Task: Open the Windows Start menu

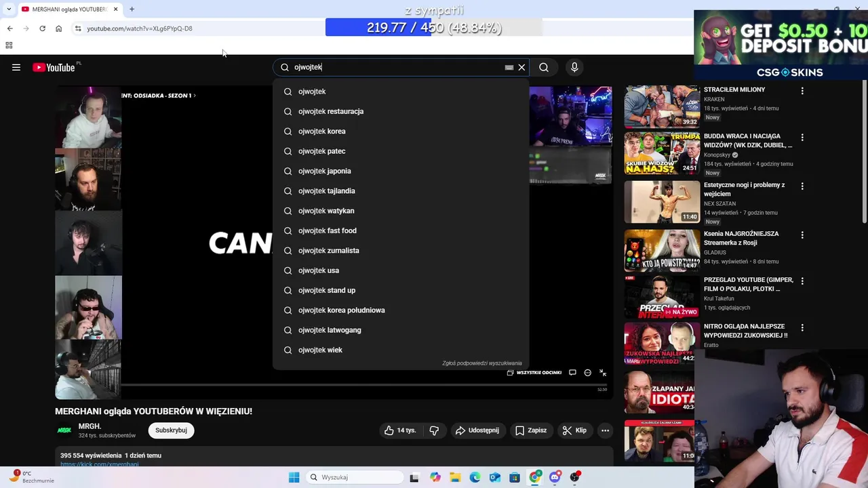Action: pyautogui.click(x=294, y=477)
